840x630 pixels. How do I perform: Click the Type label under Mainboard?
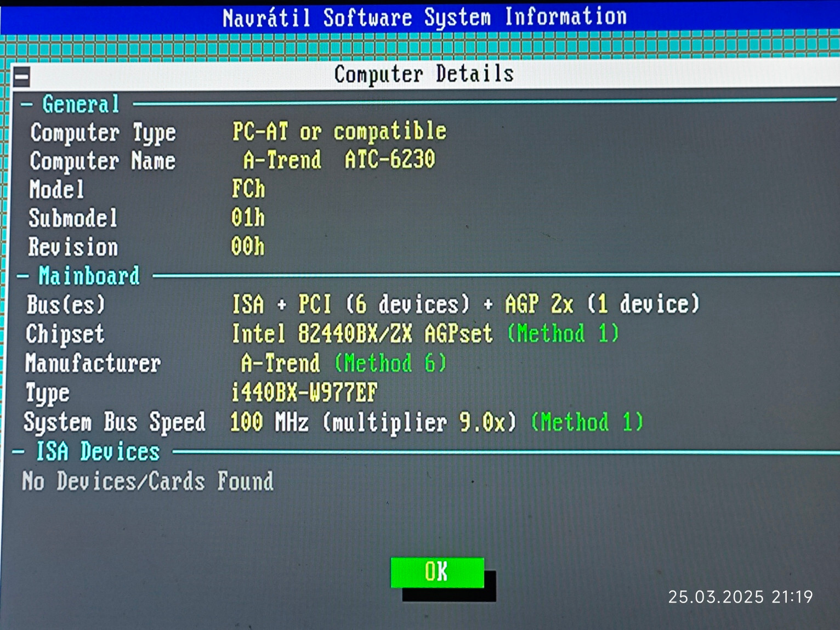[x=48, y=394]
